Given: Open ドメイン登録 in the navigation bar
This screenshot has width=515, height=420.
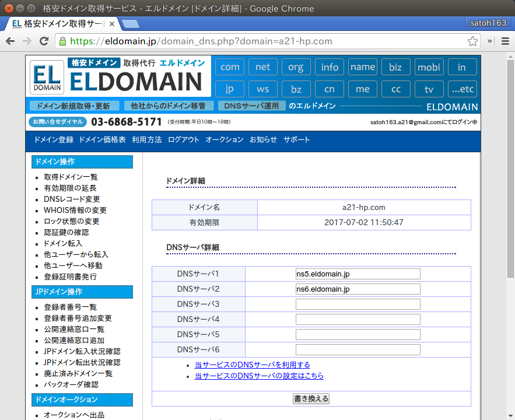Looking at the screenshot, I should [x=54, y=139].
